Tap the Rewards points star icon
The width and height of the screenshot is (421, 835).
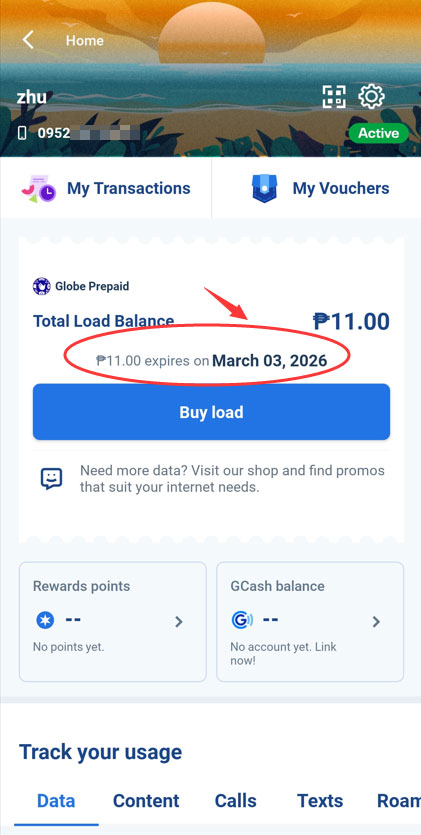tap(45, 620)
